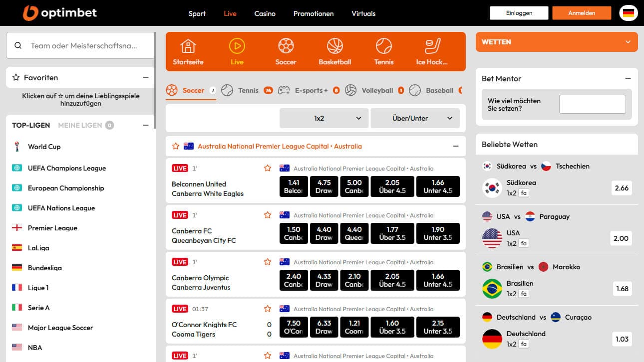Select Über 3.5 at 1.77
The image size is (644, 362).
coord(392,233)
